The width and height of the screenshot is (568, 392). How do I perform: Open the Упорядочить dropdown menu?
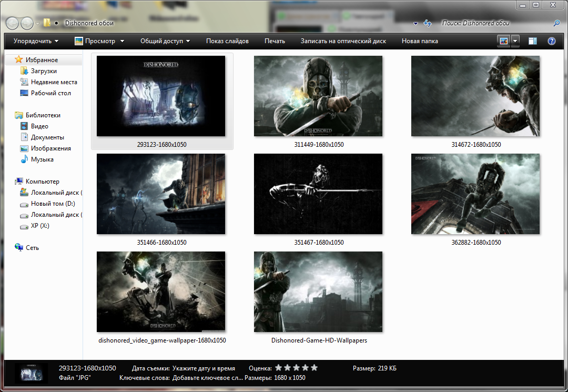pos(36,41)
